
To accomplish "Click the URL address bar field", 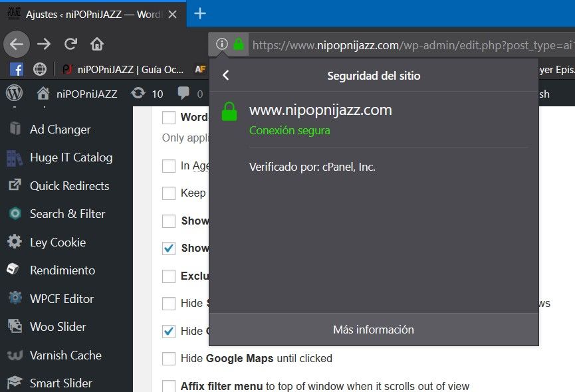I will 411,45.
